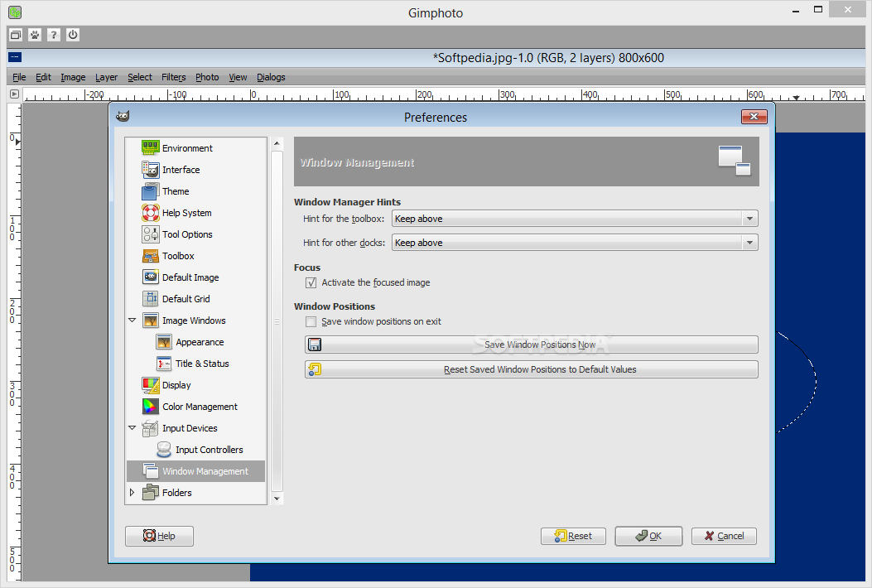Screen dimensions: 872x588
Task: Collapse the Image Windows tree node
Action: pyautogui.click(x=132, y=321)
